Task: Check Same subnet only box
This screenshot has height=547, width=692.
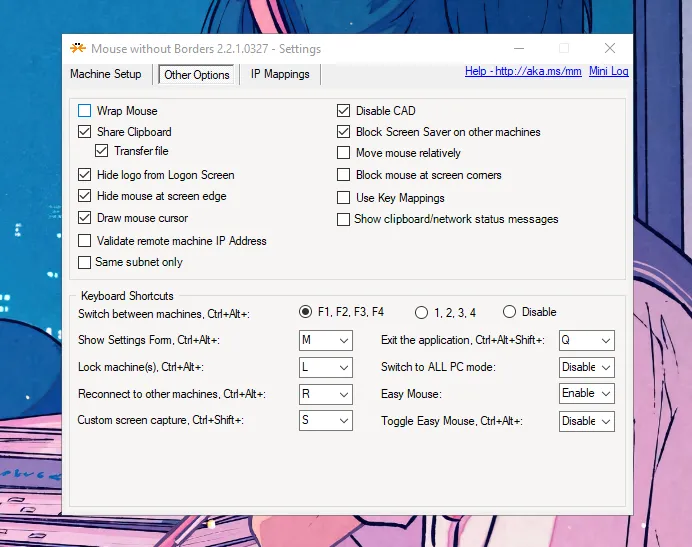Action: pos(85,262)
